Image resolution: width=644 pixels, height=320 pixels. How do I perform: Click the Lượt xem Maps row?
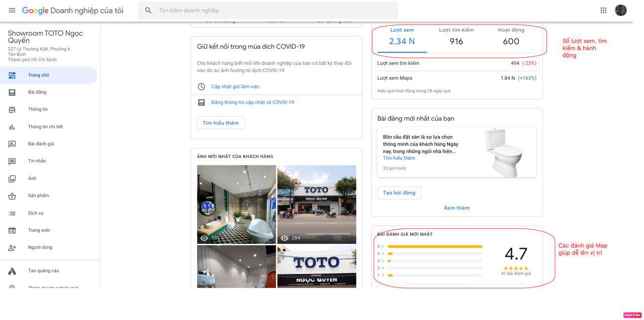pos(457,78)
